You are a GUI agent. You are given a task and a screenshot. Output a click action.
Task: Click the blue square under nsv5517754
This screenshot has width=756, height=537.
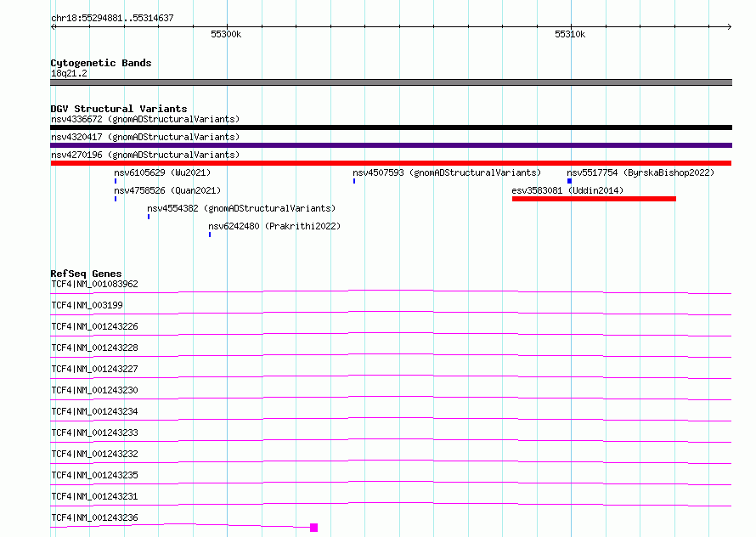click(x=569, y=181)
